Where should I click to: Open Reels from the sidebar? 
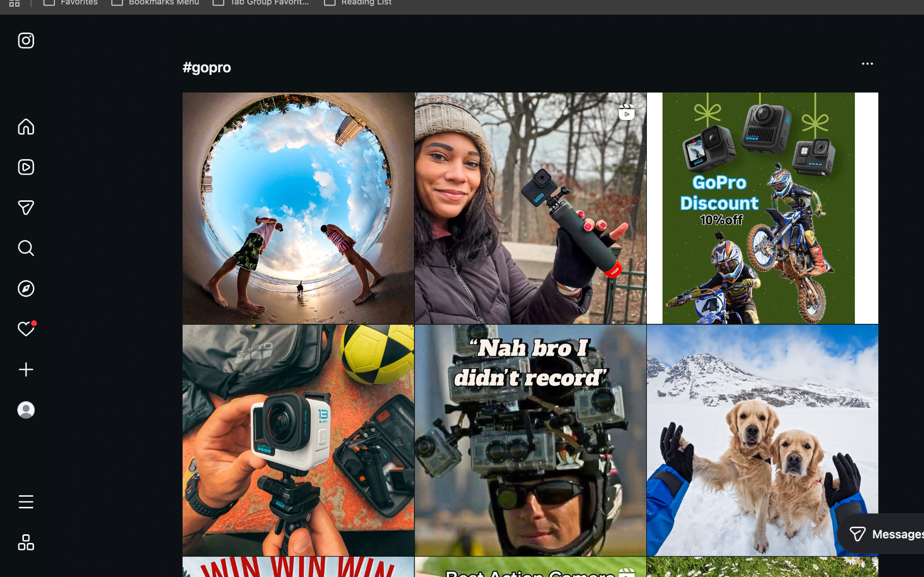(x=25, y=167)
